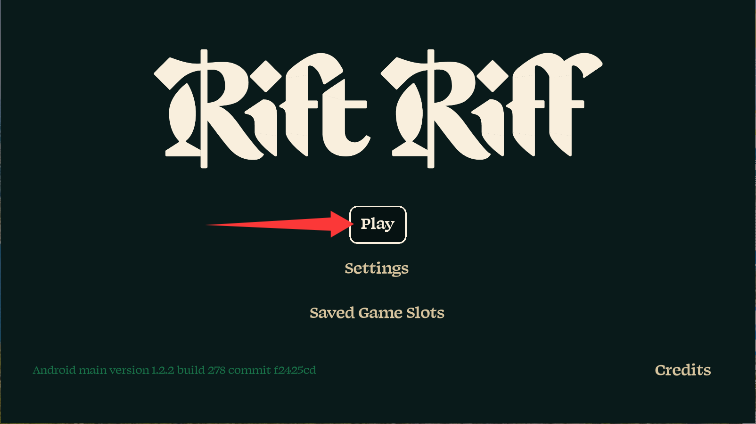Screen dimensions: 756x424
Task: Click the red arrow pointing at Play
Action: 280,224
